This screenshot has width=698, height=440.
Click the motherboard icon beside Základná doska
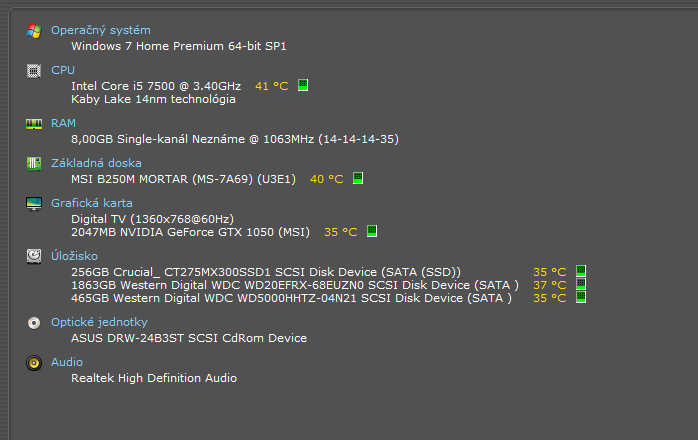[34, 163]
